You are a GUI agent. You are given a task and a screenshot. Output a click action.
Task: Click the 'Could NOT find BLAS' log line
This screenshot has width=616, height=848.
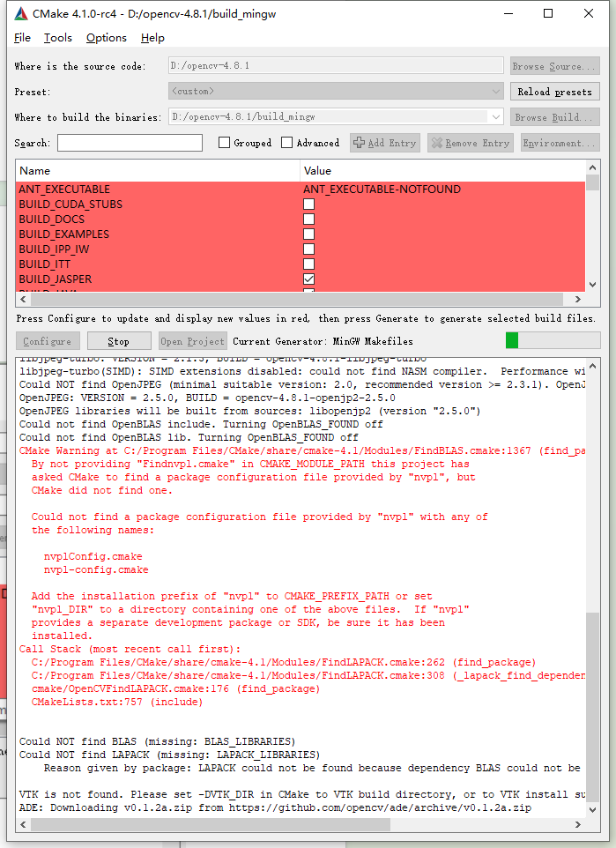pyautogui.click(x=158, y=741)
